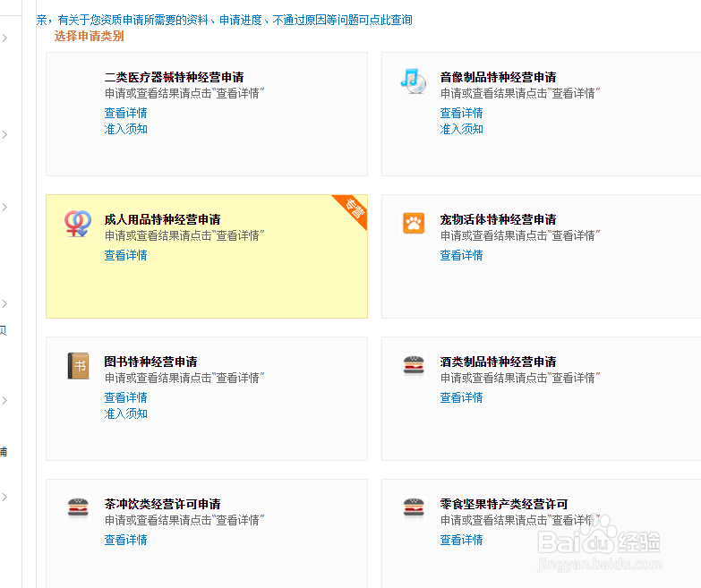
Task: Open 查看详情 under 零食坚果特产类经营许可
Action: click(461, 540)
